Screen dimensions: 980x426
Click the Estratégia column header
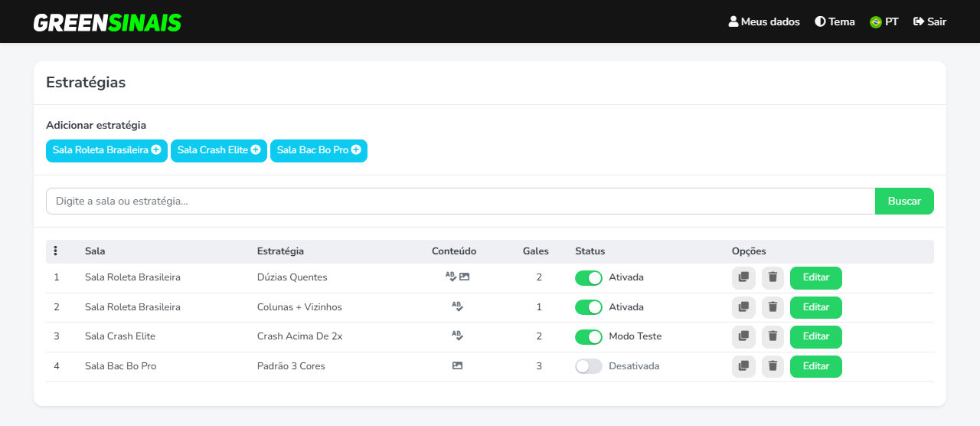coord(280,251)
